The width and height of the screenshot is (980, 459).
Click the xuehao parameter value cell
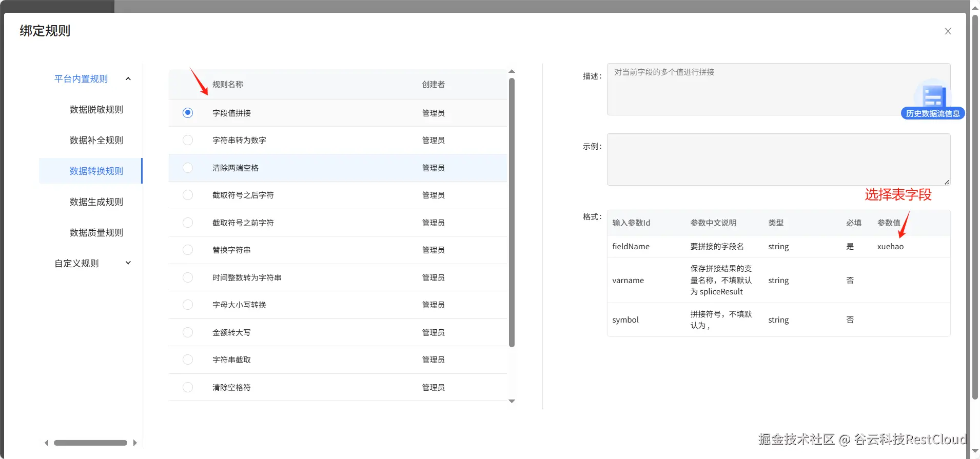pos(890,247)
